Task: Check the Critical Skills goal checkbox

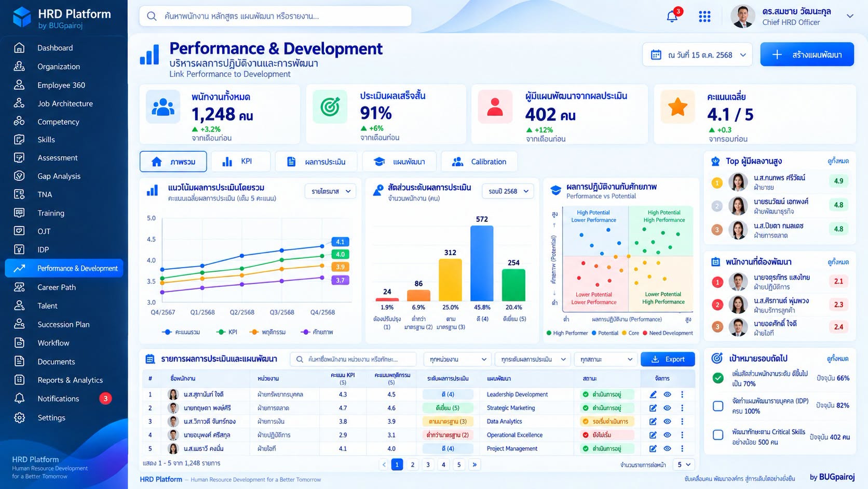Action: tap(718, 435)
